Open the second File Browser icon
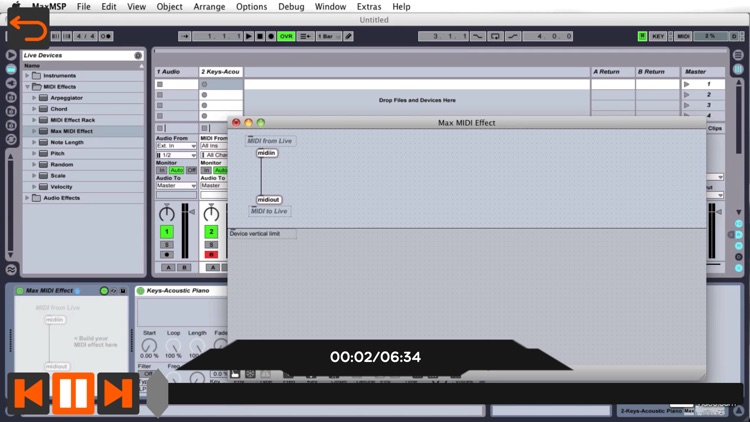750x422 pixels. click(11, 111)
